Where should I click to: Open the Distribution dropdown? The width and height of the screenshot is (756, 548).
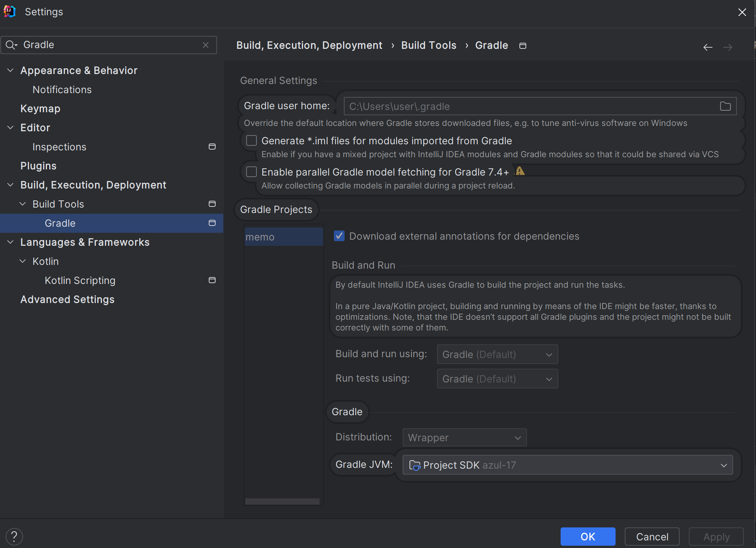(464, 437)
